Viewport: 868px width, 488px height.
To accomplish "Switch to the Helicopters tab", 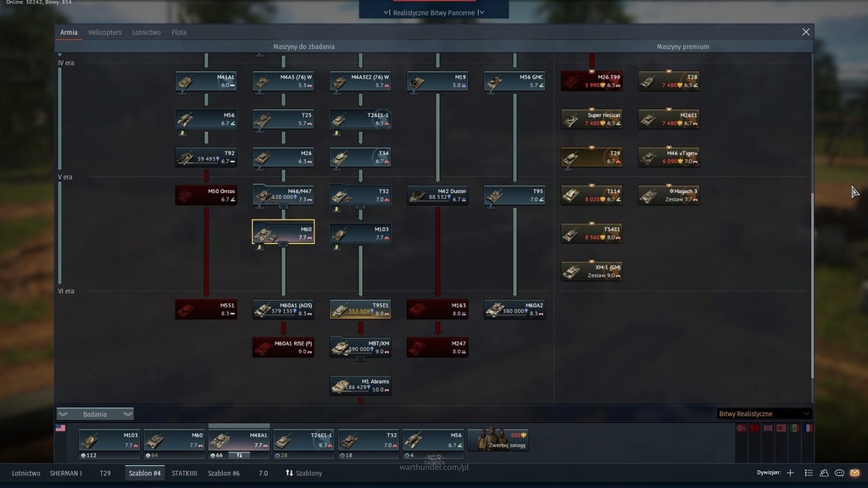I will click(x=104, y=32).
